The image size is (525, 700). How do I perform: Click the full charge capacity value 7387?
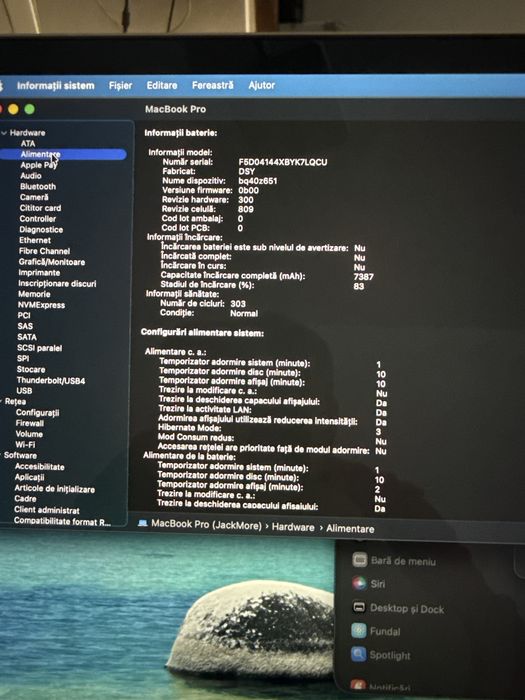point(363,277)
